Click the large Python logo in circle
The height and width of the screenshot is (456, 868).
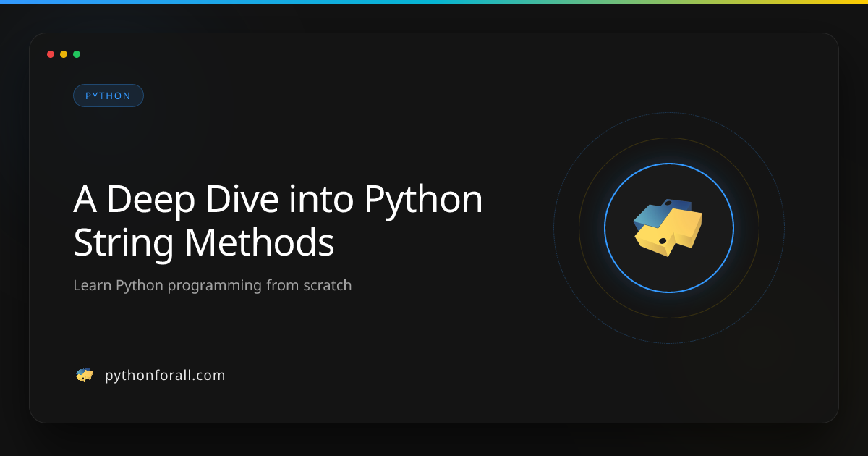pyautogui.click(x=668, y=228)
